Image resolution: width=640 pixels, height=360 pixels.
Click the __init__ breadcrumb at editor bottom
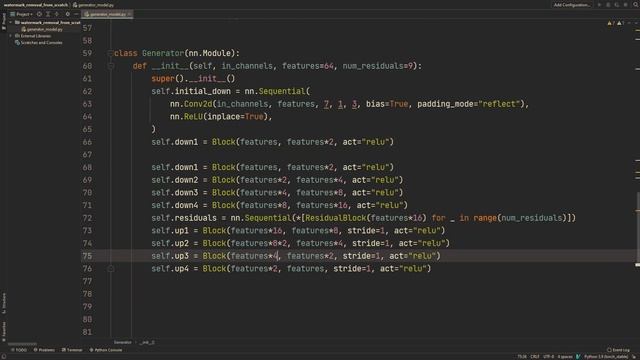(x=147, y=342)
